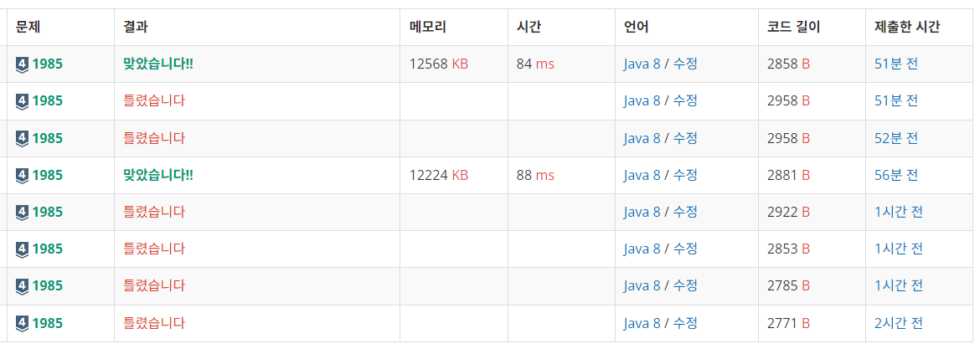Screen dimensions: 980x349
Task: Open problem 1985 link in the 52분 전 row
Action: pos(48,138)
